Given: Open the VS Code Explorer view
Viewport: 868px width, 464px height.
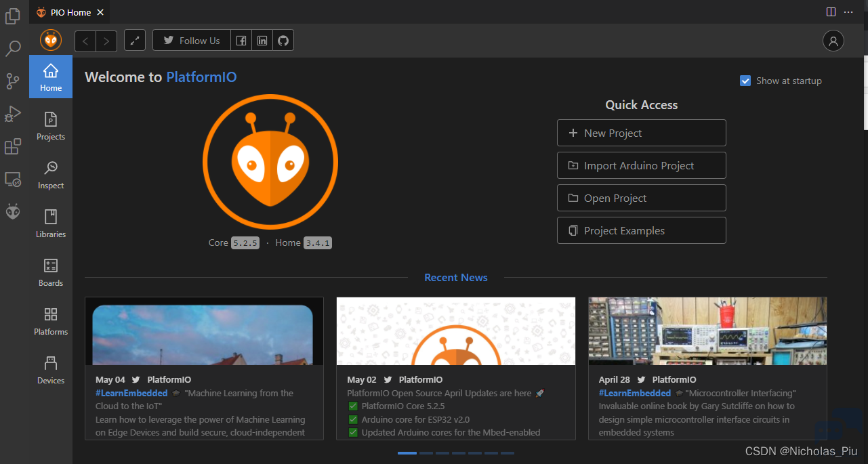Looking at the screenshot, I should click(13, 15).
